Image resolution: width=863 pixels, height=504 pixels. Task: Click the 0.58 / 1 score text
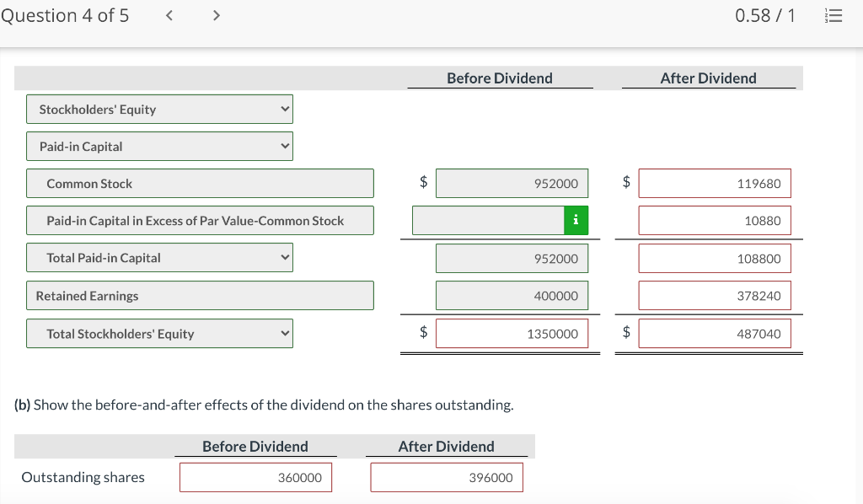pos(765,15)
